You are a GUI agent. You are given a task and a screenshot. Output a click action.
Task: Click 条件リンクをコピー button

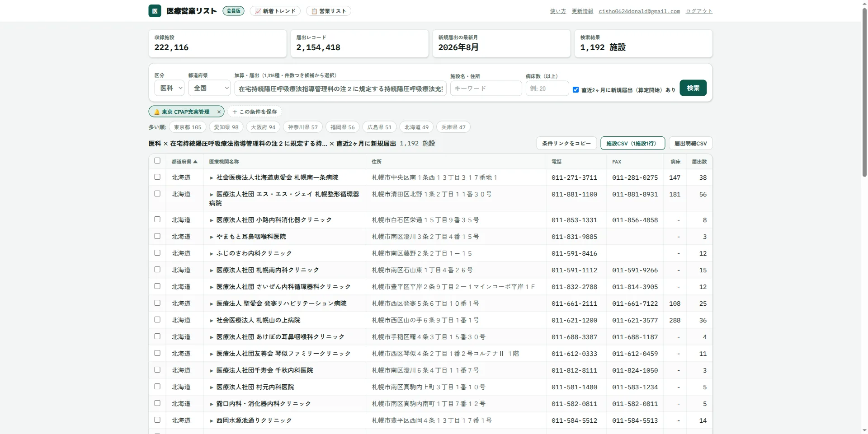566,143
